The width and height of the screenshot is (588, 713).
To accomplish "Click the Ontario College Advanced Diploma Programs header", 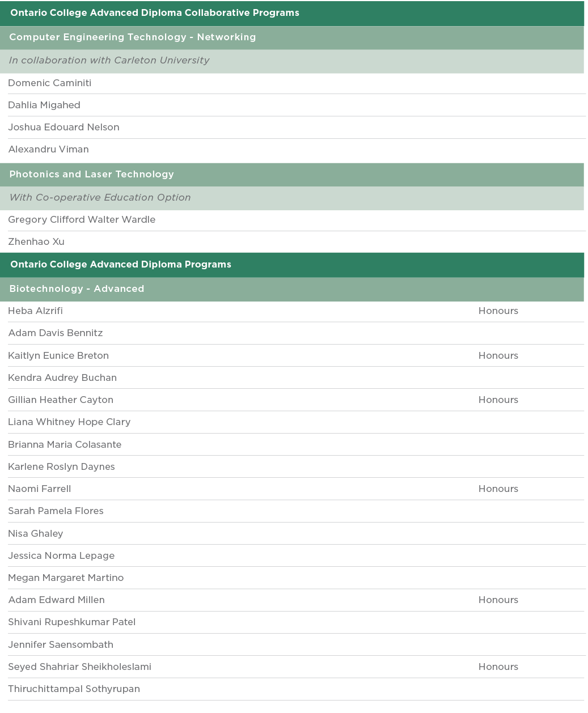I will click(121, 265).
